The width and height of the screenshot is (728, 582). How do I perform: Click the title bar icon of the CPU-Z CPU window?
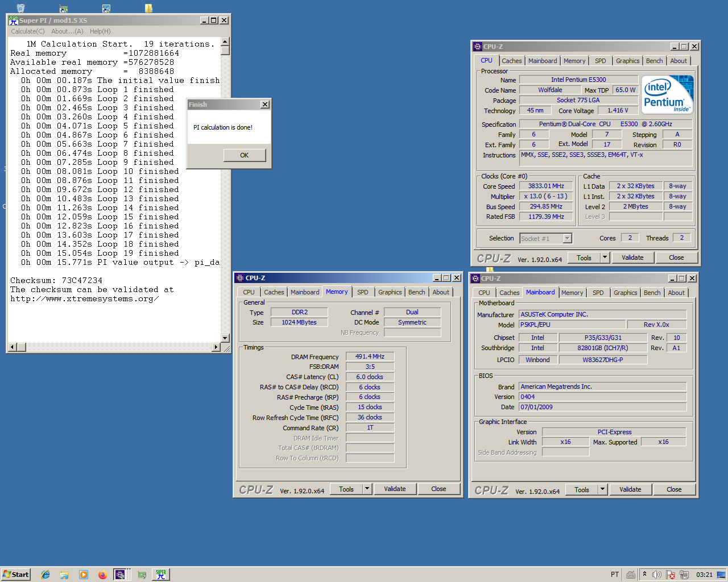(x=478, y=47)
